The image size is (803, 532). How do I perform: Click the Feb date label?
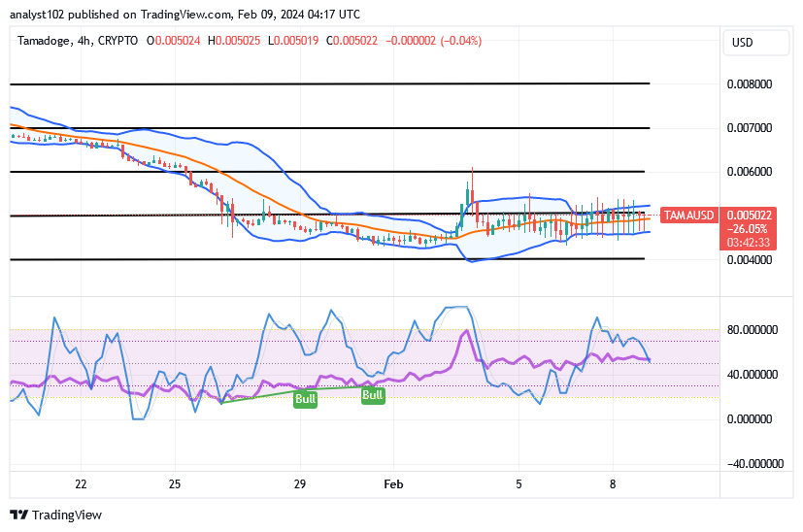click(393, 483)
